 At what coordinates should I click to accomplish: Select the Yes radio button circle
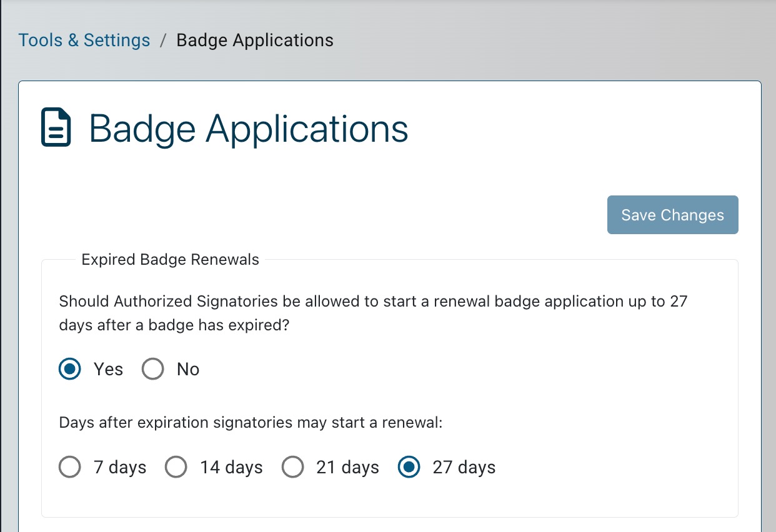point(70,369)
